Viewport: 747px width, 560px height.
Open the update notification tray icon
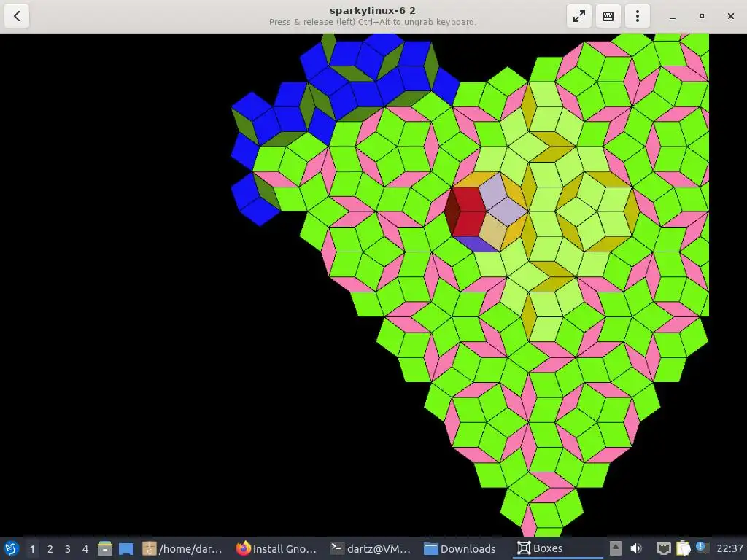click(701, 548)
